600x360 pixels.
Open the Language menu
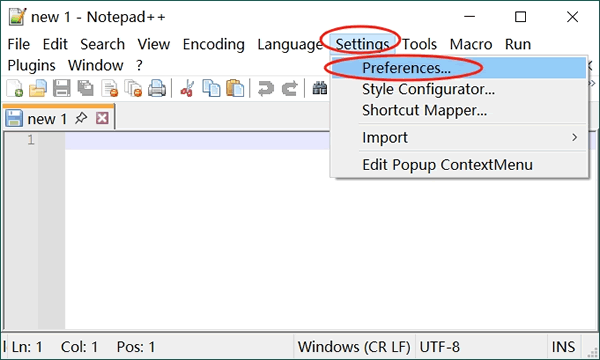pos(290,44)
